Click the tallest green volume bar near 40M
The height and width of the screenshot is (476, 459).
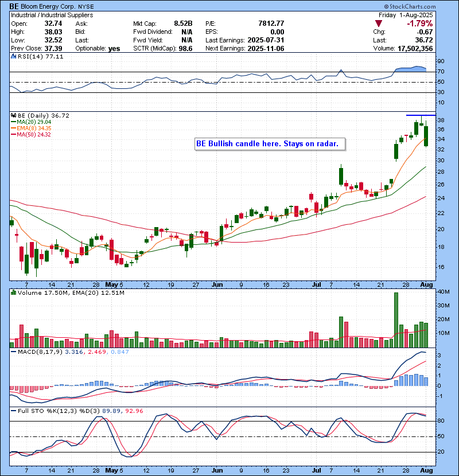point(396,320)
